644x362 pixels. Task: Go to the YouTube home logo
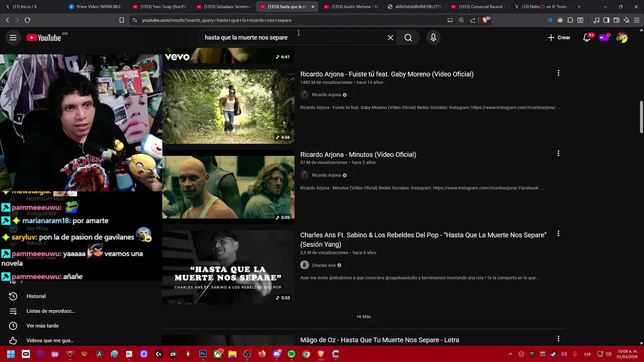[44, 38]
